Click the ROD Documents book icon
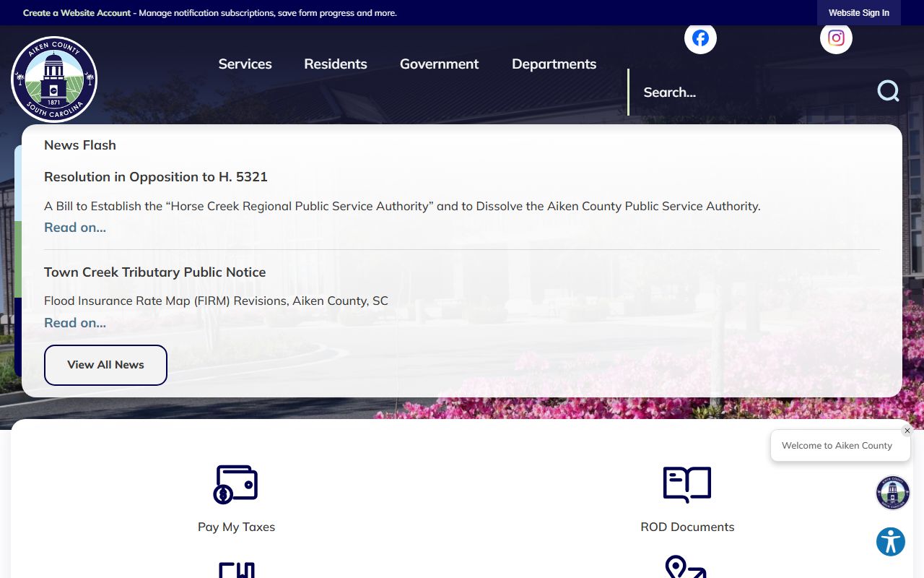Viewport: 924px width, 578px height. tap(687, 484)
